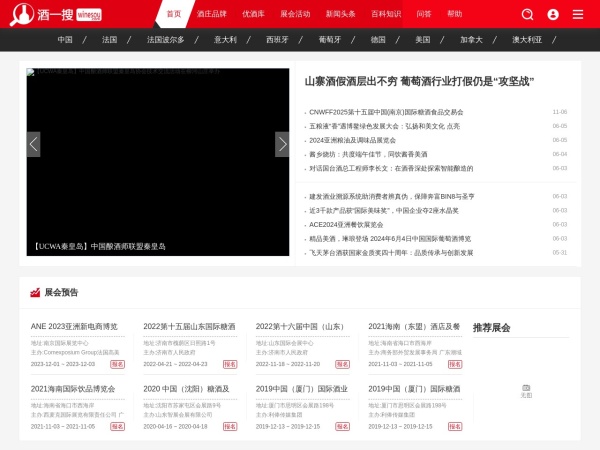Open the 对话国台酒总工程师李长文 news
Screen dimensions: 600x450
(391, 168)
